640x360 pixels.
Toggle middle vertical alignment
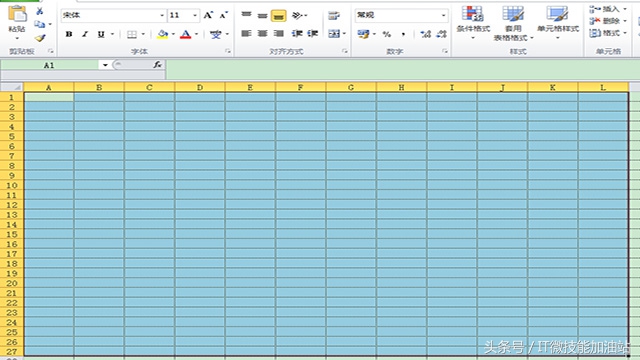262,16
